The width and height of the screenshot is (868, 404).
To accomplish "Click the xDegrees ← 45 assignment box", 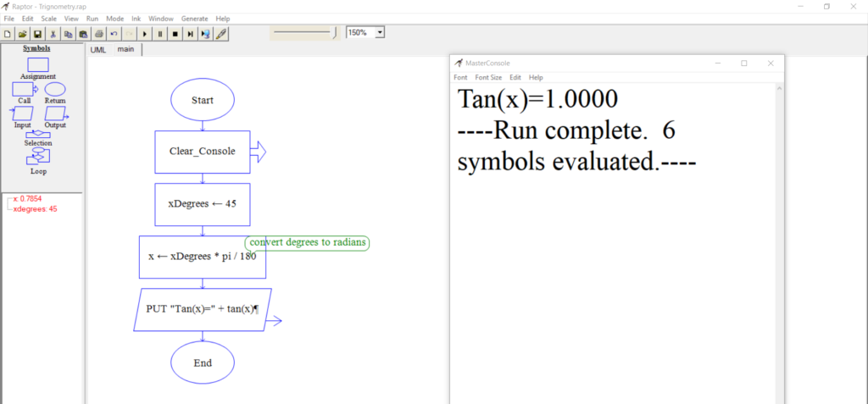I will 203,204.
